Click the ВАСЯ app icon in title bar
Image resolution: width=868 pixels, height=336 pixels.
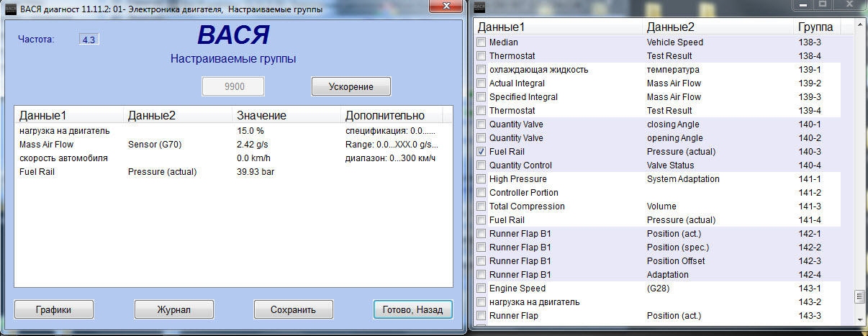pos(10,9)
